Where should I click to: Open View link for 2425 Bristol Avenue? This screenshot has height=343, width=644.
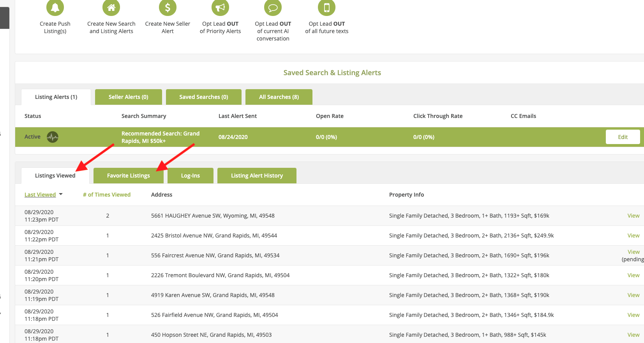633,236
